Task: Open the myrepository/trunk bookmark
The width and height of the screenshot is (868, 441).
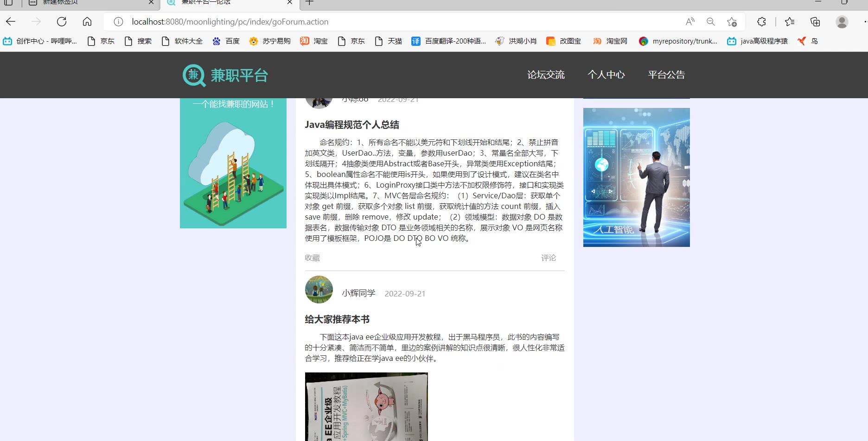Action: coord(678,41)
